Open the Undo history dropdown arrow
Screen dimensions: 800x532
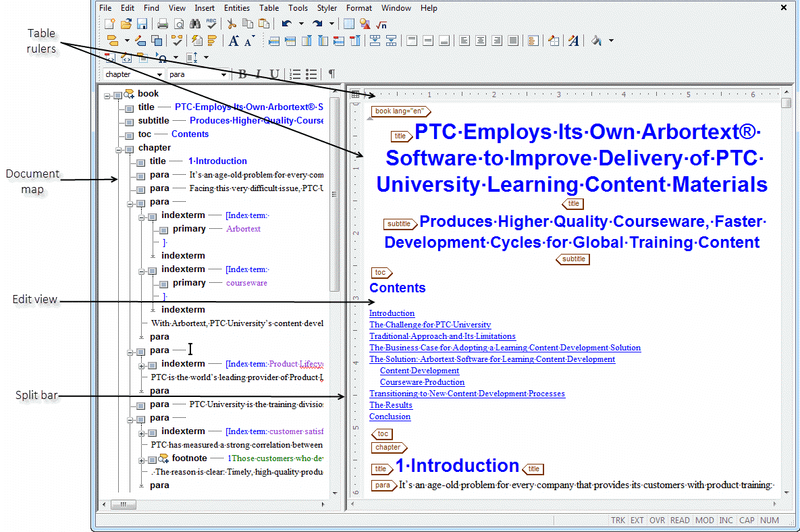(x=301, y=24)
